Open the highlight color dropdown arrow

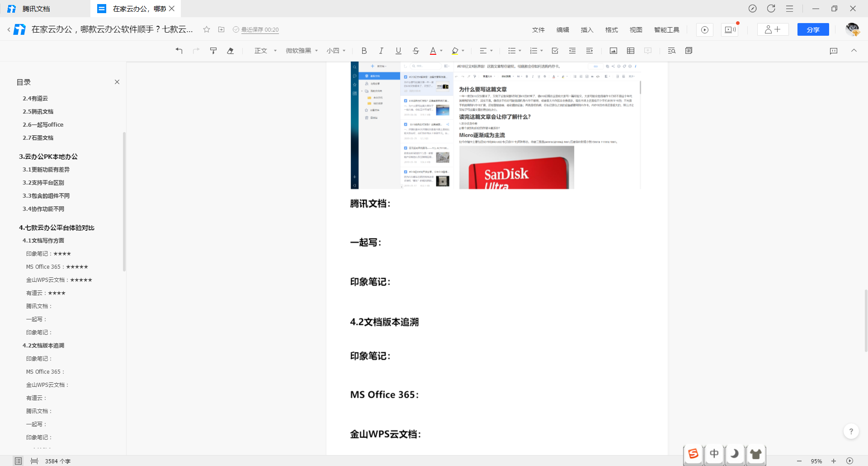click(x=463, y=51)
